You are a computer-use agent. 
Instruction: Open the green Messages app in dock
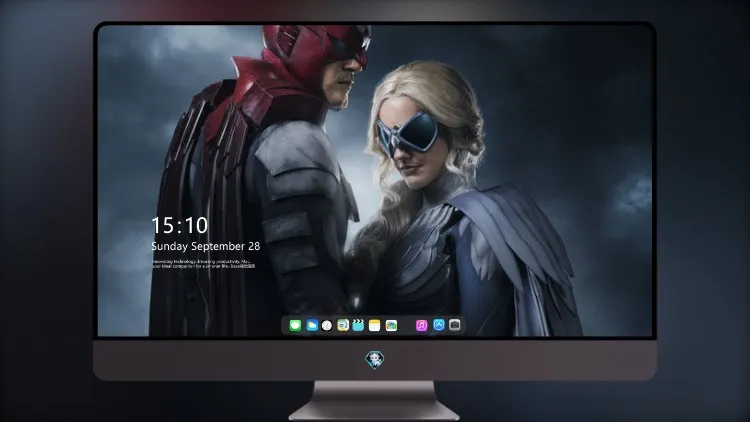coord(295,325)
